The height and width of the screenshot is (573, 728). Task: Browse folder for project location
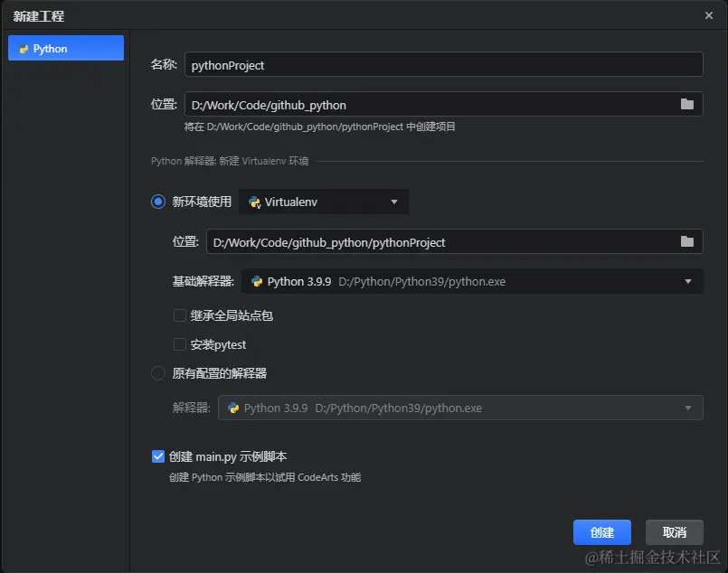pyautogui.click(x=686, y=105)
